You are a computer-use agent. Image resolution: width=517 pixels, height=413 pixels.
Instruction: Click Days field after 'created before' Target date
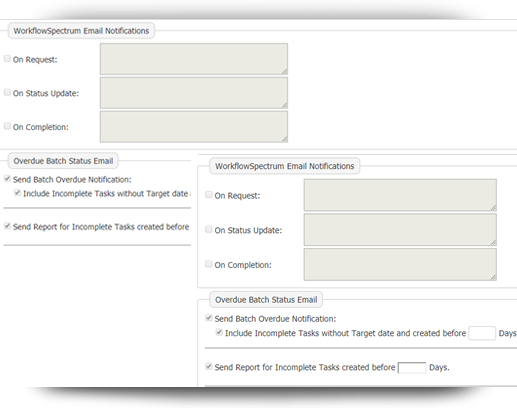[482, 333]
